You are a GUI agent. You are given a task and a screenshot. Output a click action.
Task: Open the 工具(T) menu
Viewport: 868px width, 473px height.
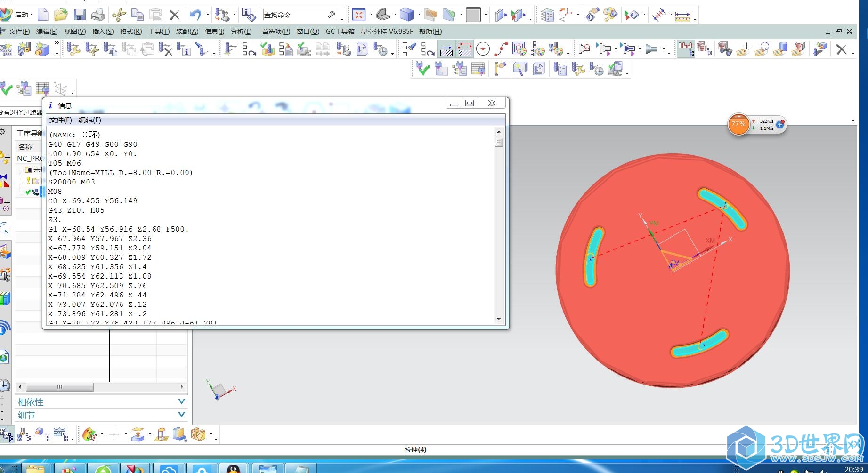159,32
